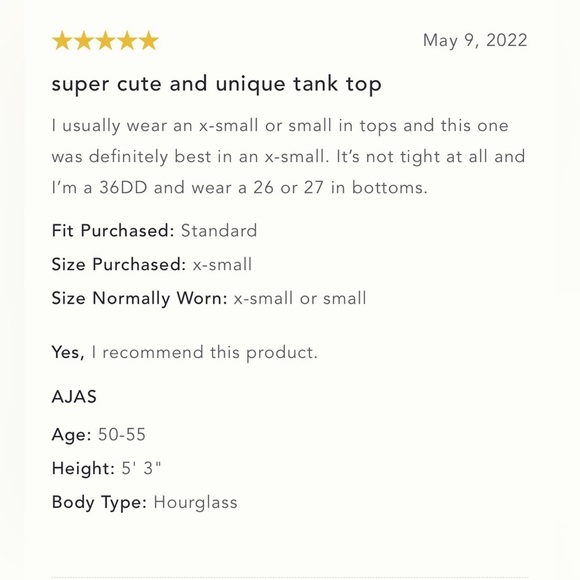This screenshot has width=580, height=580.
Task: Click 'x-small or small' normally worn value
Action: [300, 298]
